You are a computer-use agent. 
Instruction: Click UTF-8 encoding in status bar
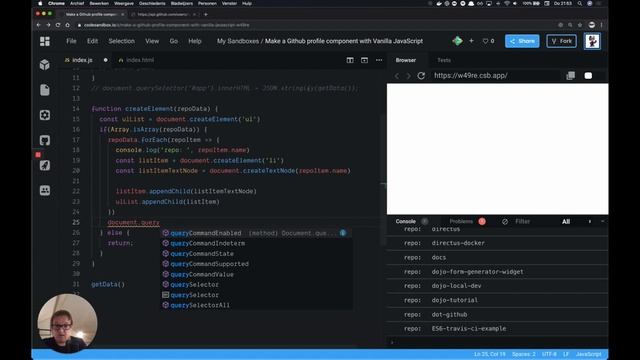click(x=549, y=354)
